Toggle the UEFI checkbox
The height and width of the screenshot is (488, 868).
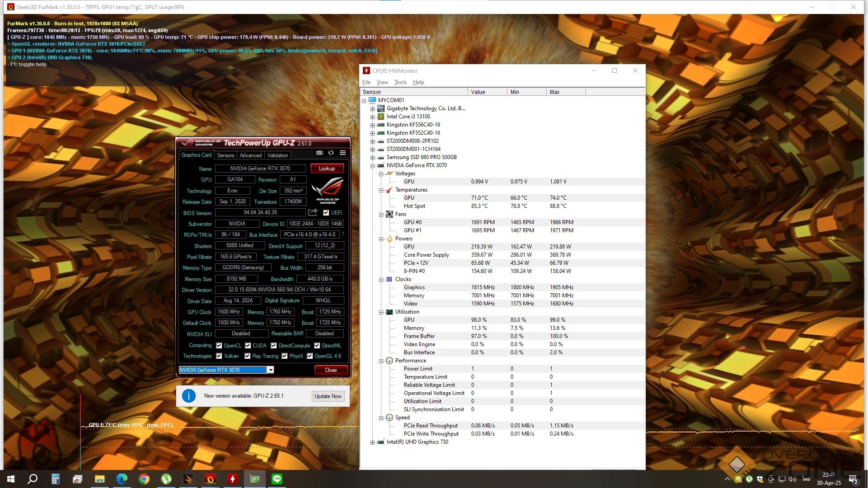pyautogui.click(x=326, y=213)
